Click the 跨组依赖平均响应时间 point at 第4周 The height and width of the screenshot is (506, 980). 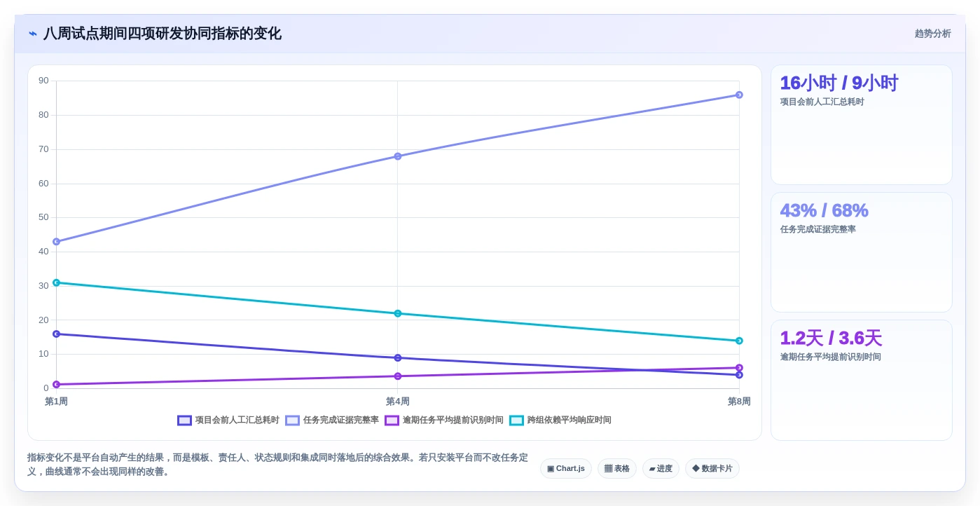(397, 313)
